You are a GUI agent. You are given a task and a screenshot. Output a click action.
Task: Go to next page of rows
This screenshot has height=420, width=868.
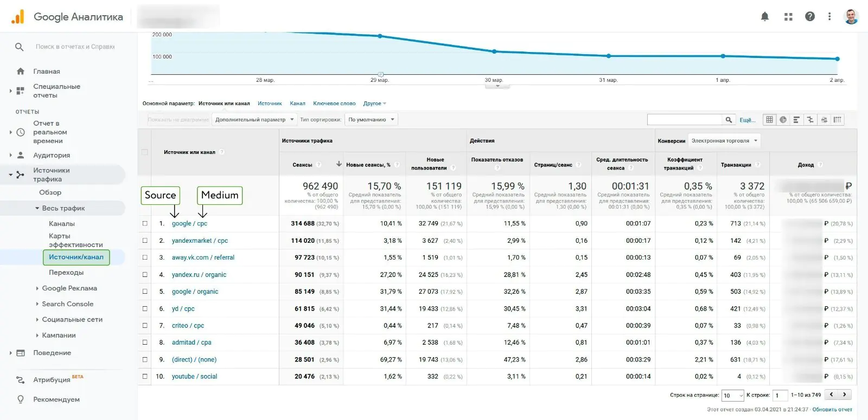845,395
